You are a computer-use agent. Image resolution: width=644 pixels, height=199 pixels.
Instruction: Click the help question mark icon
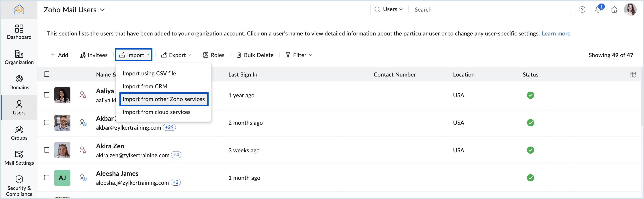point(582,10)
